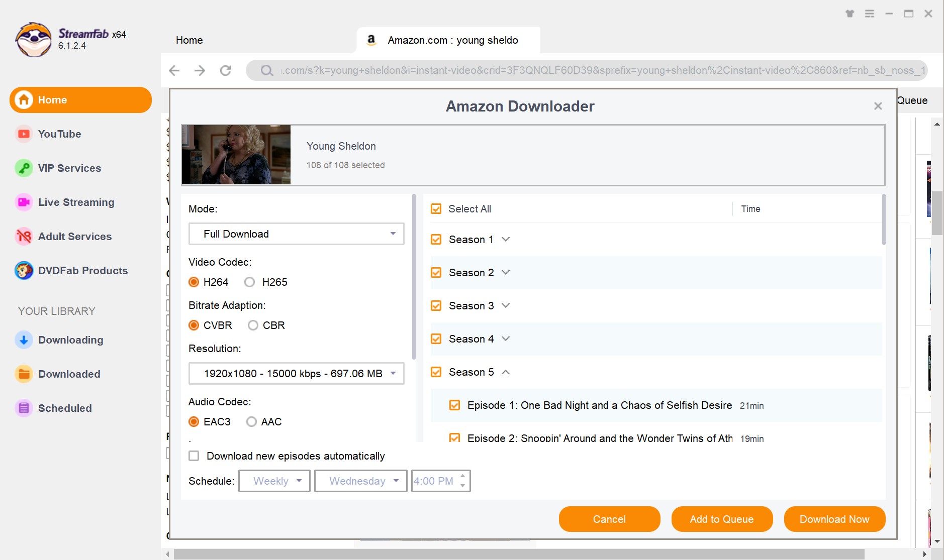Uncheck the Season 5 checkbox
The image size is (944, 560).
click(436, 372)
